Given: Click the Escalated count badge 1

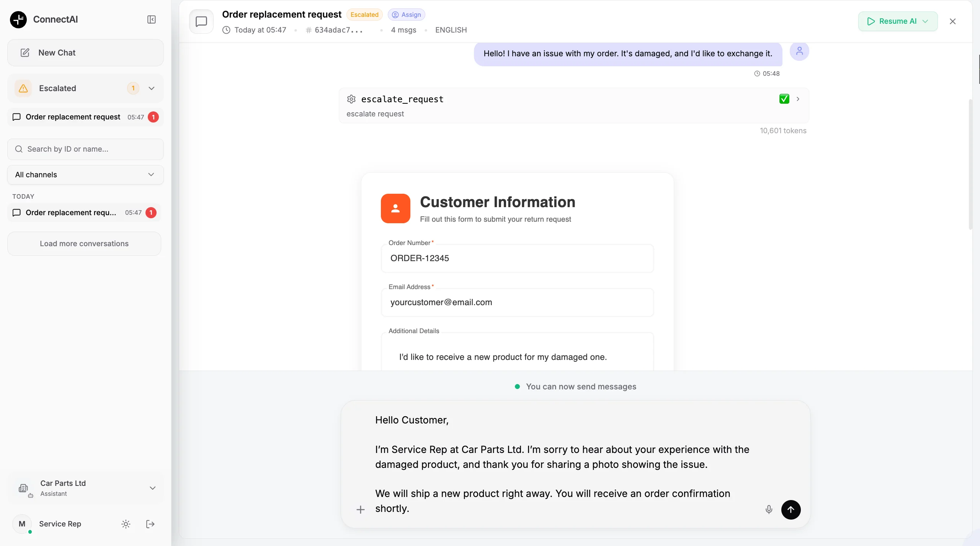Looking at the screenshot, I should pyautogui.click(x=133, y=88).
